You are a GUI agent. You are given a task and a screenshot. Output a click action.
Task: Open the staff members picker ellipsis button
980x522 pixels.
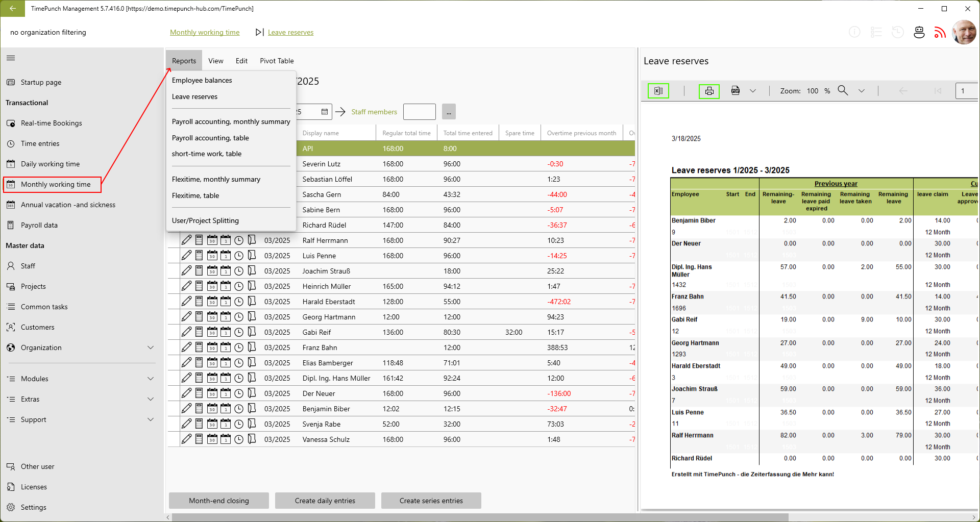[x=449, y=112]
